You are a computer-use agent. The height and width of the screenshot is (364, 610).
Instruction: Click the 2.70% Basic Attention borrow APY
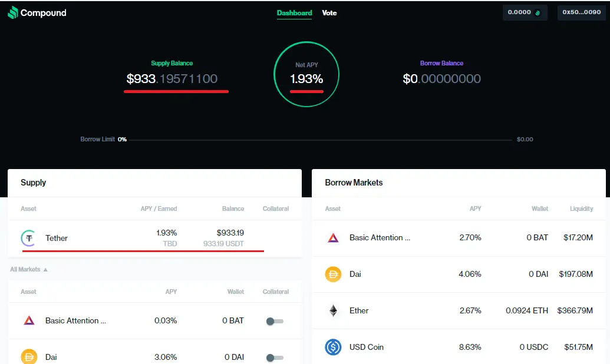coord(470,237)
